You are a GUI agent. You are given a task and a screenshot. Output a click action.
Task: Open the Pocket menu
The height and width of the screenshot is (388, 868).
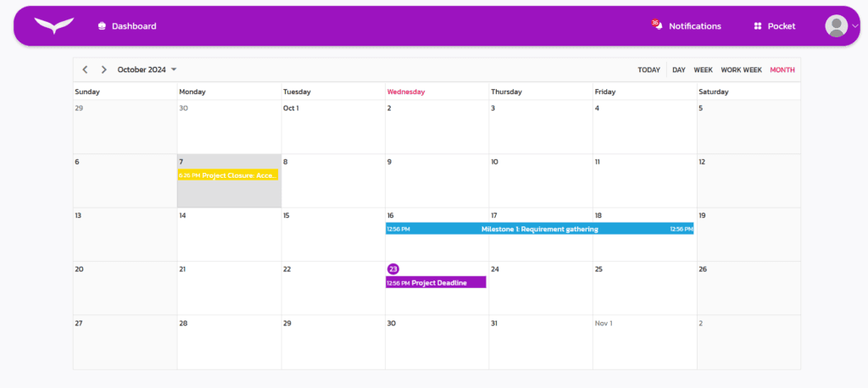(781, 26)
